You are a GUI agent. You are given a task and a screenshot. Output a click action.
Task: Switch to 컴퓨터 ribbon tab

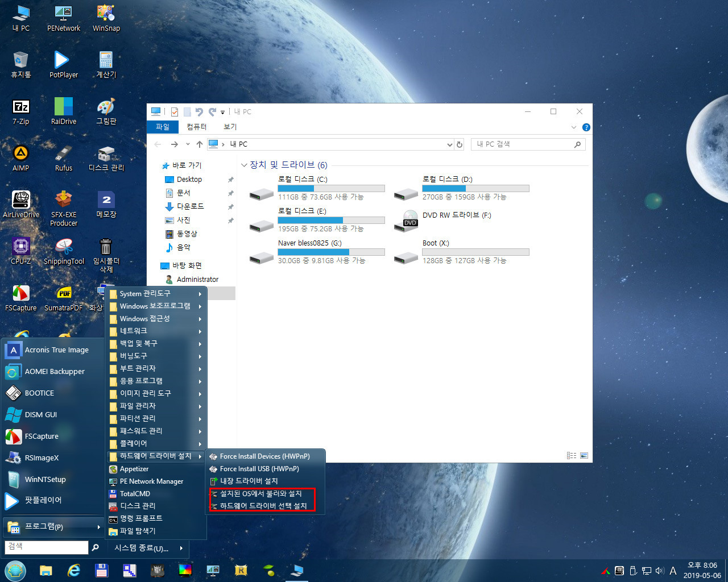tap(196, 127)
